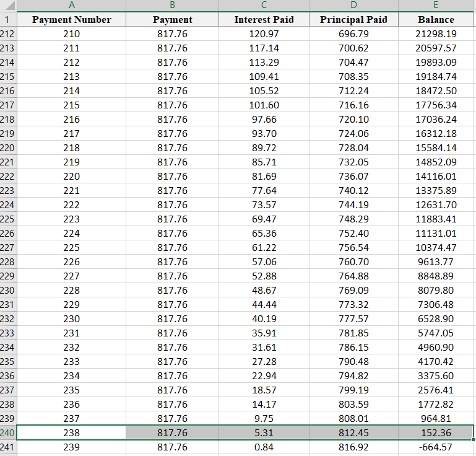The height and width of the screenshot is (456, 476).
Task: Click the Select All corner triangle
Action: (8, 5)
